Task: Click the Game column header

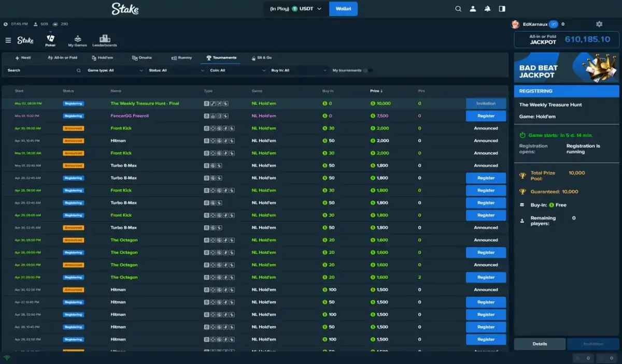Action: [257, 91]
